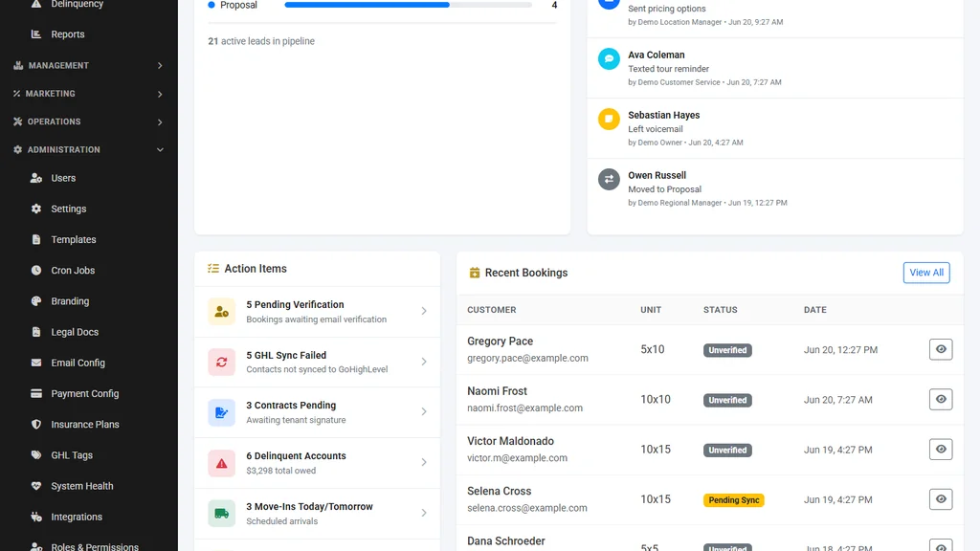The width and height of the screenshot is (980, 551).
Task: Click the DATE column header
Action: (x=815, y=310)
